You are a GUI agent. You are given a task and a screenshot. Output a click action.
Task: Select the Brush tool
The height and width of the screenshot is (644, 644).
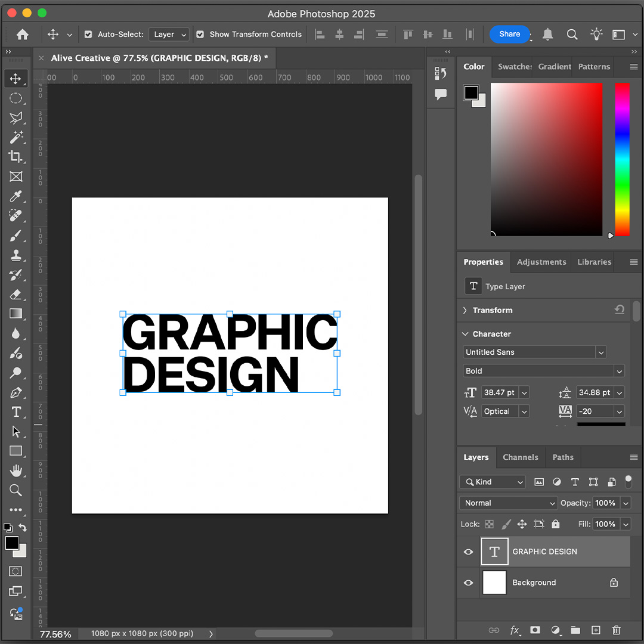(16, 236)
